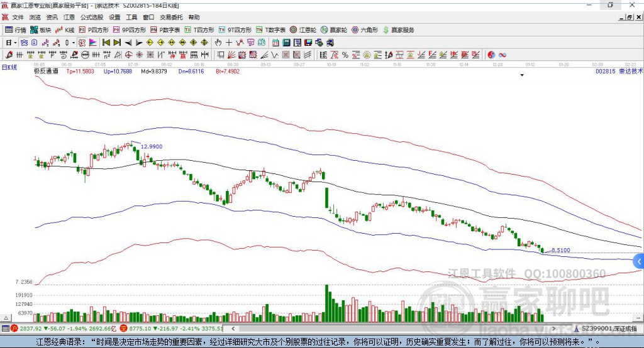Click the floppy disk save icon
Screen dimensions: 644x348
click(308, 43)
